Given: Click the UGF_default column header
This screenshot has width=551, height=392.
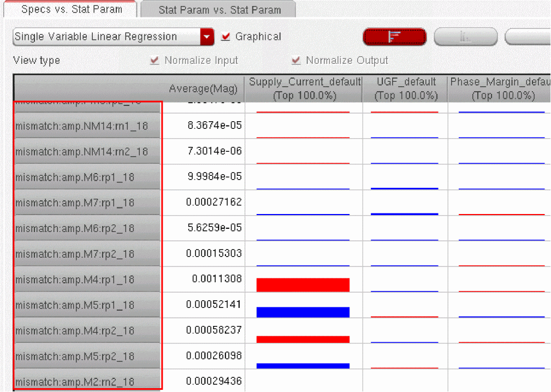Looking at the screenshot, I should pos(406,88).
